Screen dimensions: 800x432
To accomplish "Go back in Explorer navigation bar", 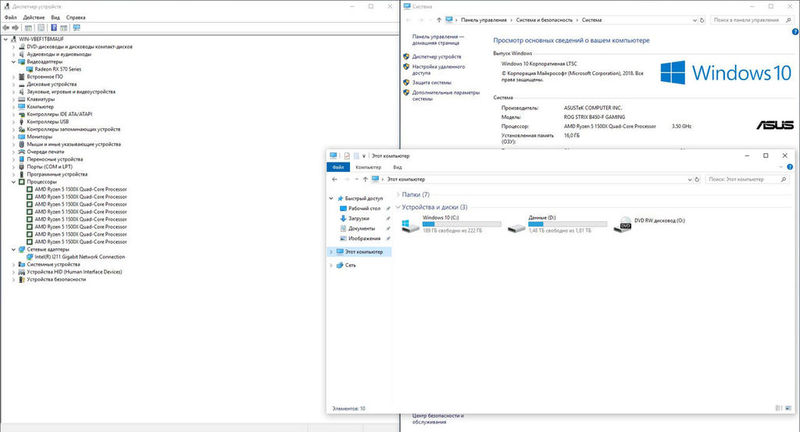I will pyautogui.click(x=335, y=180).
